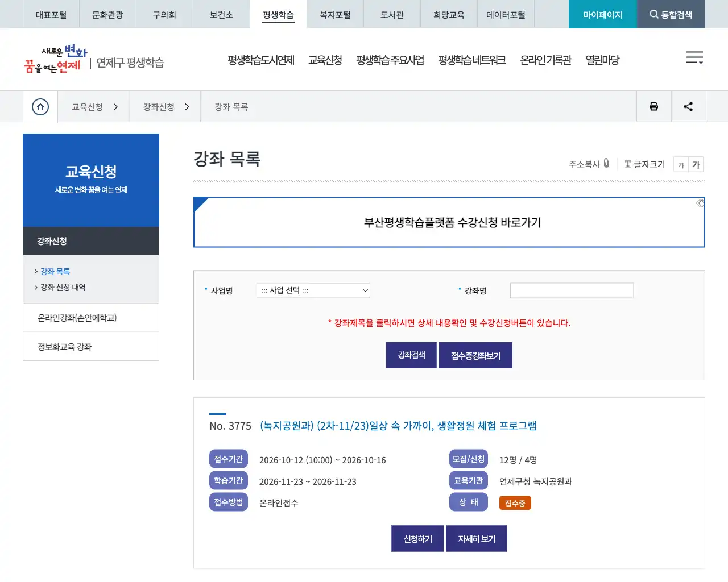Viewport: 728px width, 582px height.
Task: Select sidebar item 강좌 신청 내역
Action: 63,288
